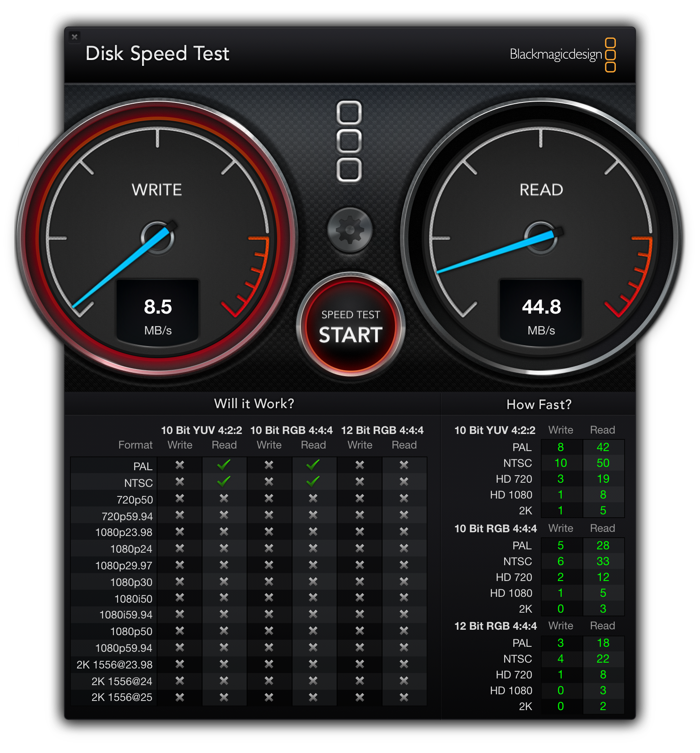Viewport: 700px width, 753px height.
Task: Click the PAL 10 Bit RGB read checkmark
Action: point(313,465)
